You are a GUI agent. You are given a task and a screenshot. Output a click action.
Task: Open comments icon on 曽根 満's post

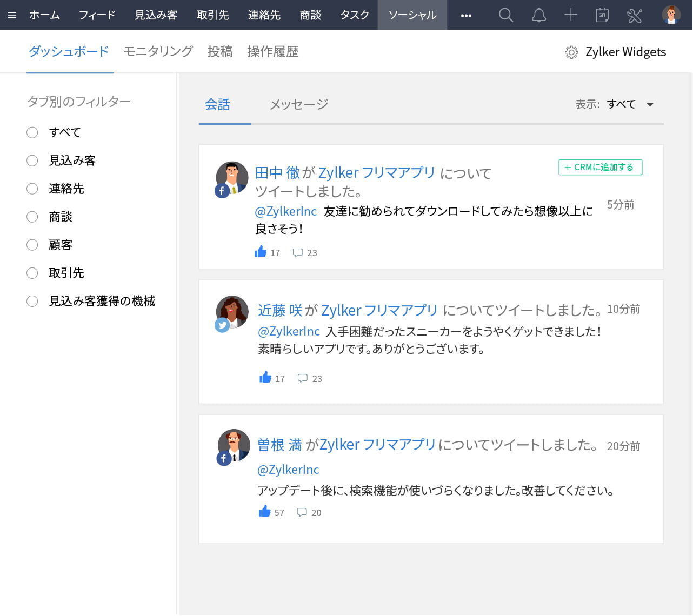302,512
